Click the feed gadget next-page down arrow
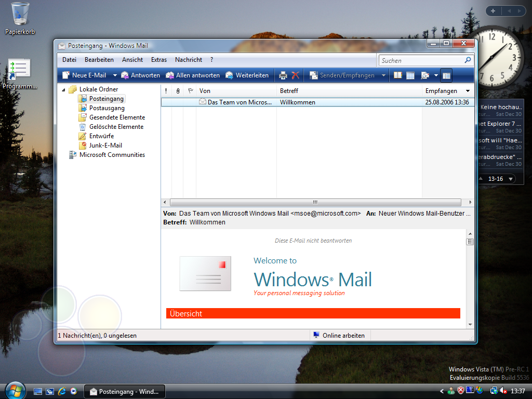 pyautogui.click(x=511, y=179)
